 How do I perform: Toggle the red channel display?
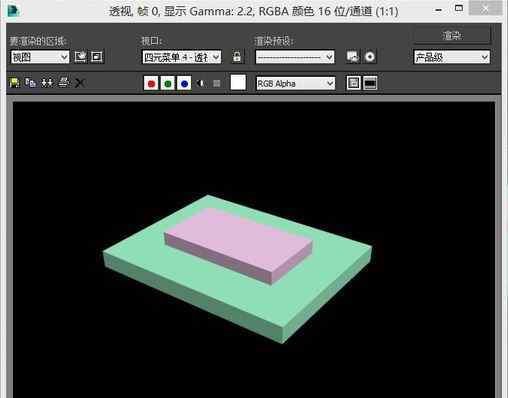(151, 83)
